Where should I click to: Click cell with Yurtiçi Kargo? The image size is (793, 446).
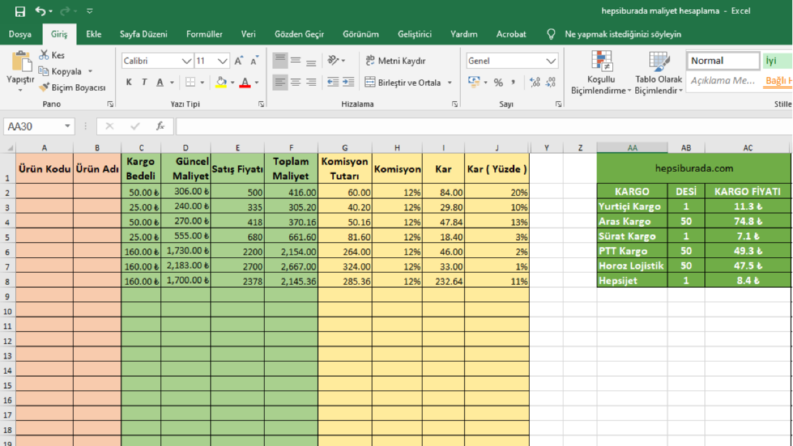632,206
